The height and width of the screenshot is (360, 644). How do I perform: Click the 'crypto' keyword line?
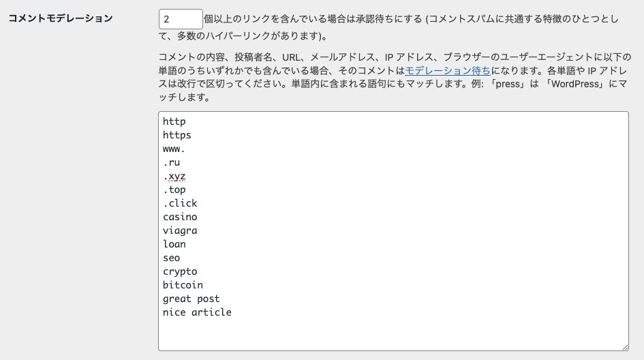pos(180,271)
